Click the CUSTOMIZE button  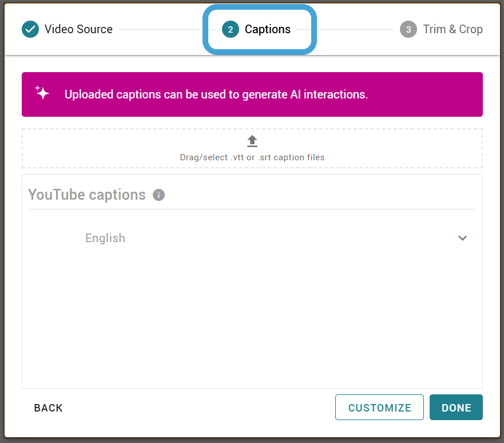(x=379, y=408)
